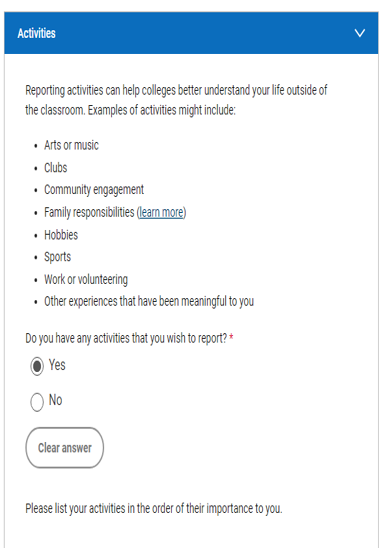Click the Other experiences meaningful to you item
The height and width of the screenshot is (548, 382).
[149, 301]
